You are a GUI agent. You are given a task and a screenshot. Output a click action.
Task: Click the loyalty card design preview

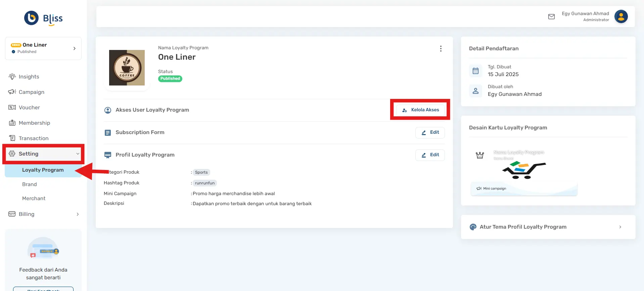pos(524,171)
